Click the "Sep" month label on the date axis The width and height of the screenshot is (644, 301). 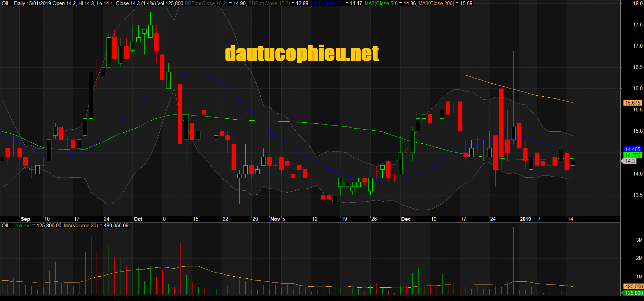(x=25, y=219)
